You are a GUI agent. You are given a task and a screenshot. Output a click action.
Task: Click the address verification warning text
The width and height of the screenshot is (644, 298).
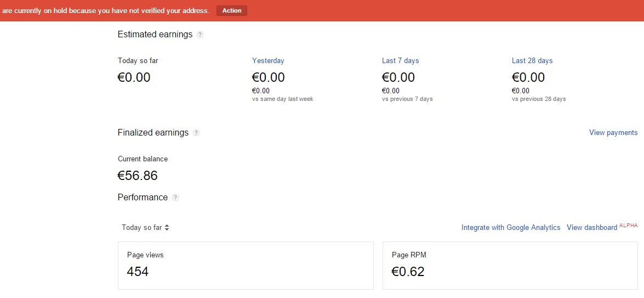coord(106,10)
